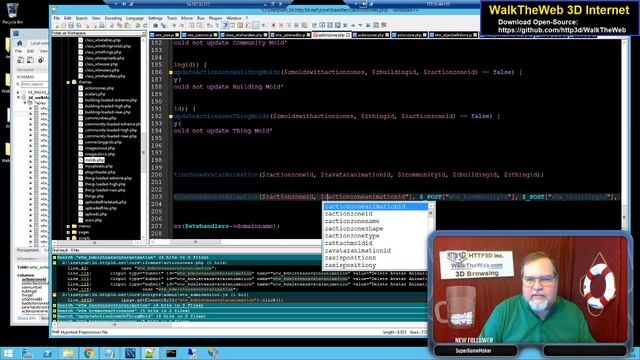The height and width of the screenshot is (360, 640).
Task: Collapse the iframes folder in workspace tree
Action: 68,82
